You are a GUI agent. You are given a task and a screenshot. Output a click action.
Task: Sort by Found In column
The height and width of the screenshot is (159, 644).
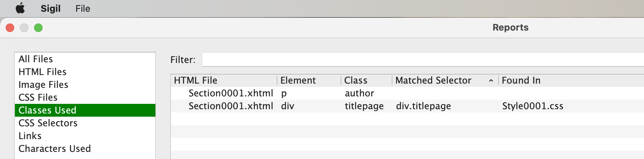pyautogui.click(x=521, y=80)
